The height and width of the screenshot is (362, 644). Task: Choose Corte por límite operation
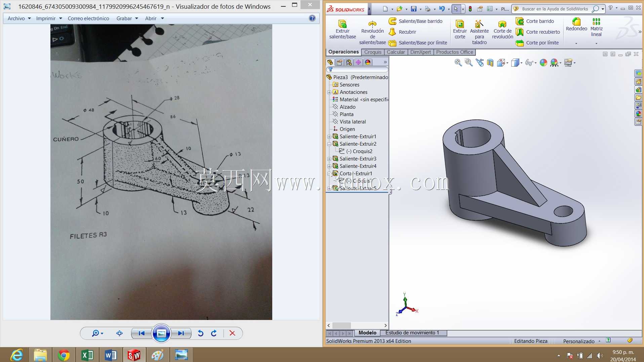(537, 43)
